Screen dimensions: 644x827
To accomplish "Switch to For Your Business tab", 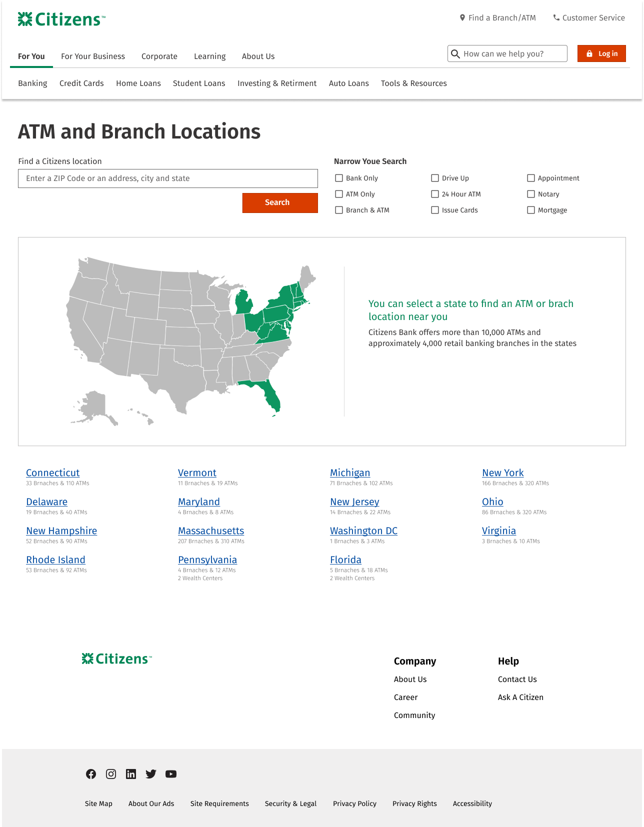I will (x=93, y=56).
